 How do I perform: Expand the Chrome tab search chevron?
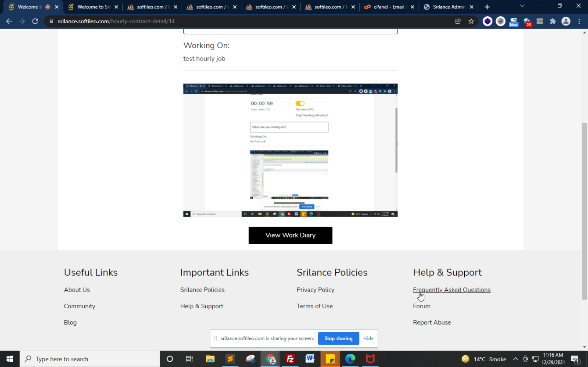(522, 7)
